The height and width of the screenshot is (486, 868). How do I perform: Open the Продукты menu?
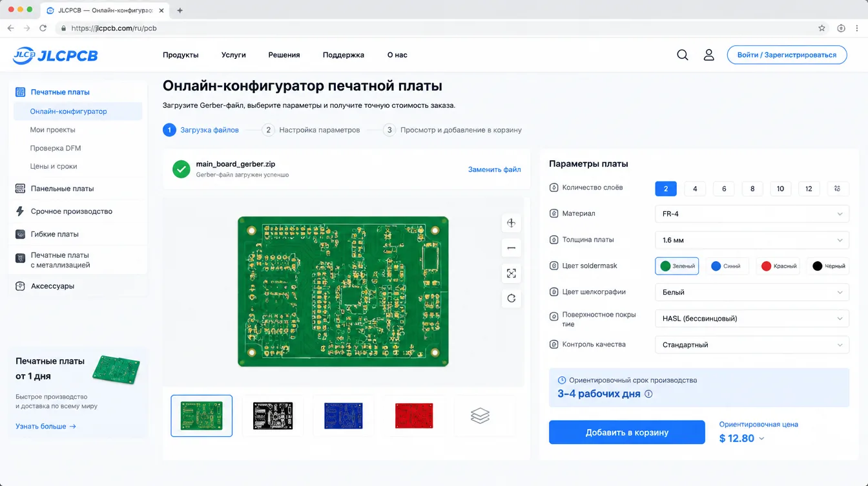(181, 55)
